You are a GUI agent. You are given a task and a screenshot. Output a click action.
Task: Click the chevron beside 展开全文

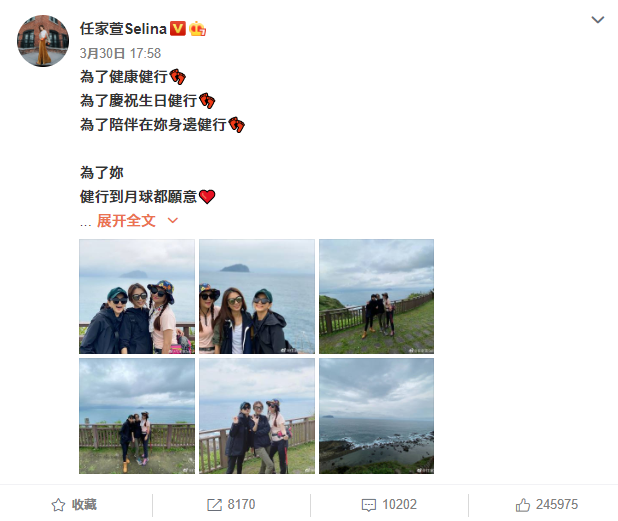click(x=173, y=220)
